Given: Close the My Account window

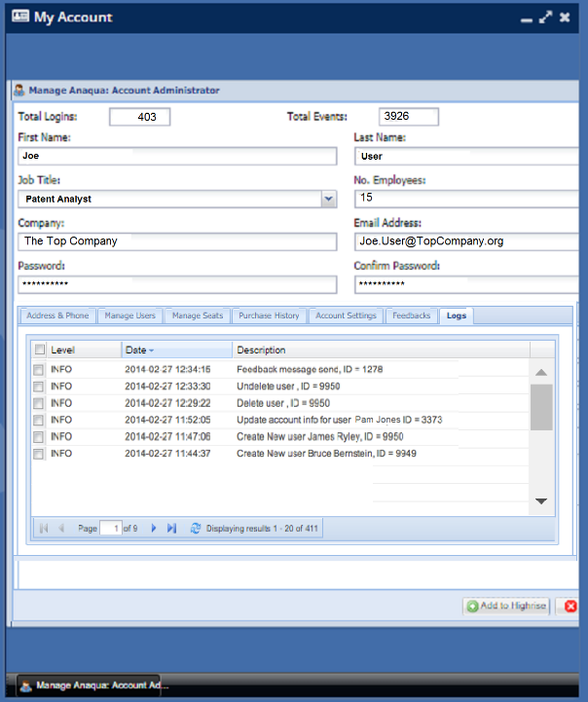Looking at the screenshot, I should 565,17.
